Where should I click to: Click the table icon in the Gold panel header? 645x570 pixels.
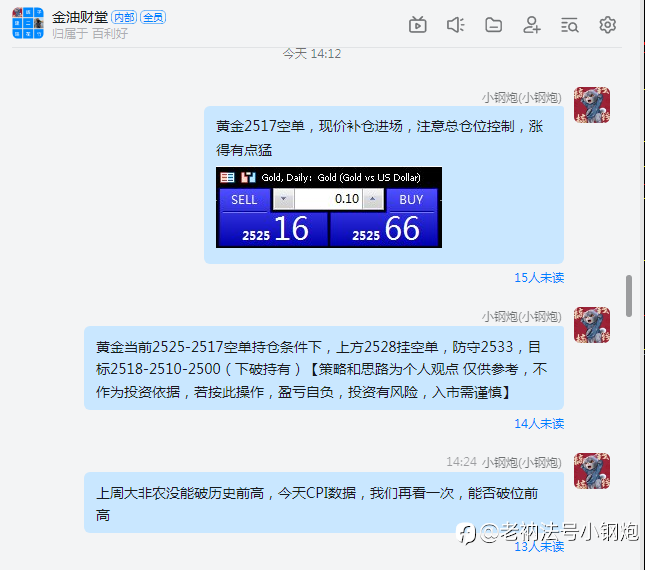tap(227, 177)
